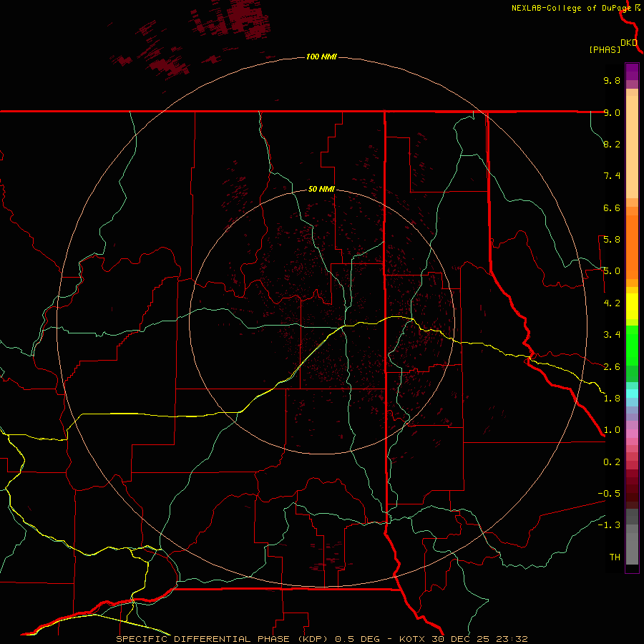Select the 2.6 scale value
This screenshot has height=644, width=644.
point(612,367)
